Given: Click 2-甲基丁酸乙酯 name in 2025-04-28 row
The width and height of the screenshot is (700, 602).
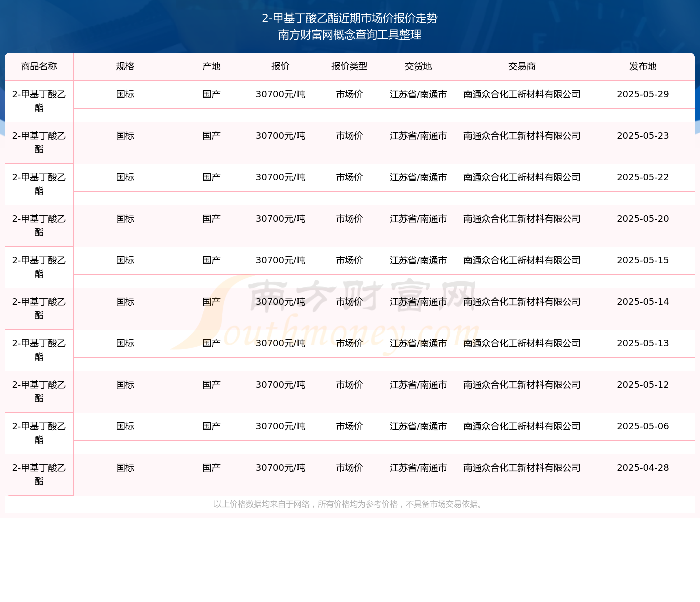Looking at the screenshot, I should click(39, 474).
